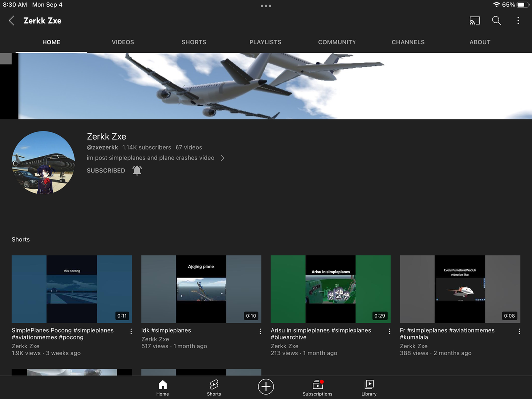Tap '1.14K subscribers' text
Viewport: 532px width, 399px height.
(147, 147)
